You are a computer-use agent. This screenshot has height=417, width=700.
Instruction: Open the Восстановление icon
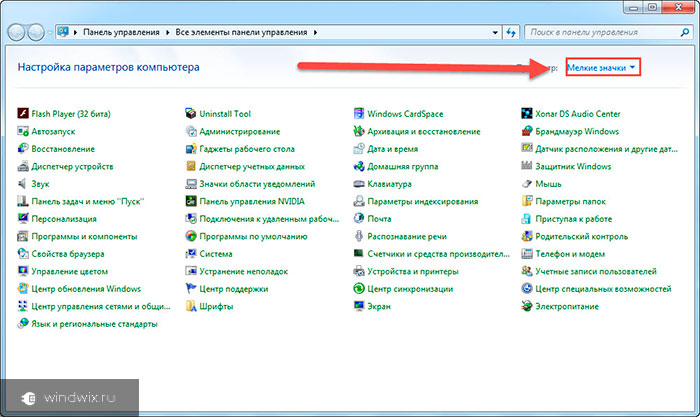[x=23, y=148]
